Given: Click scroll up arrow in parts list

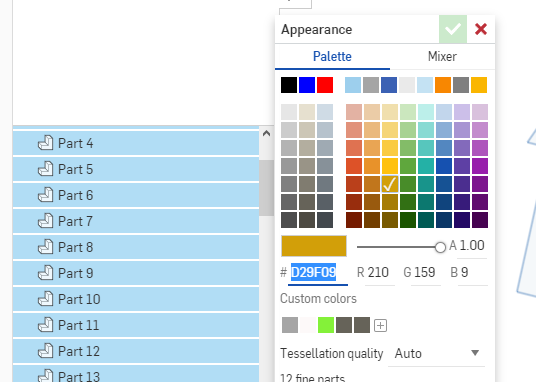Looking at the screenshot, I should [266, 133].
